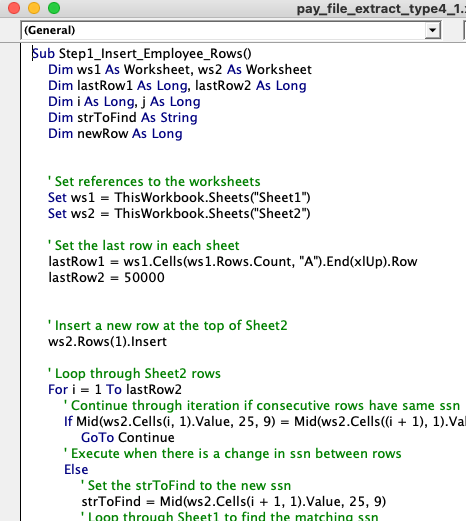Click the (General) combo box field
The image size is (466, 521).
pyautogui.click(x=231, y=30)
